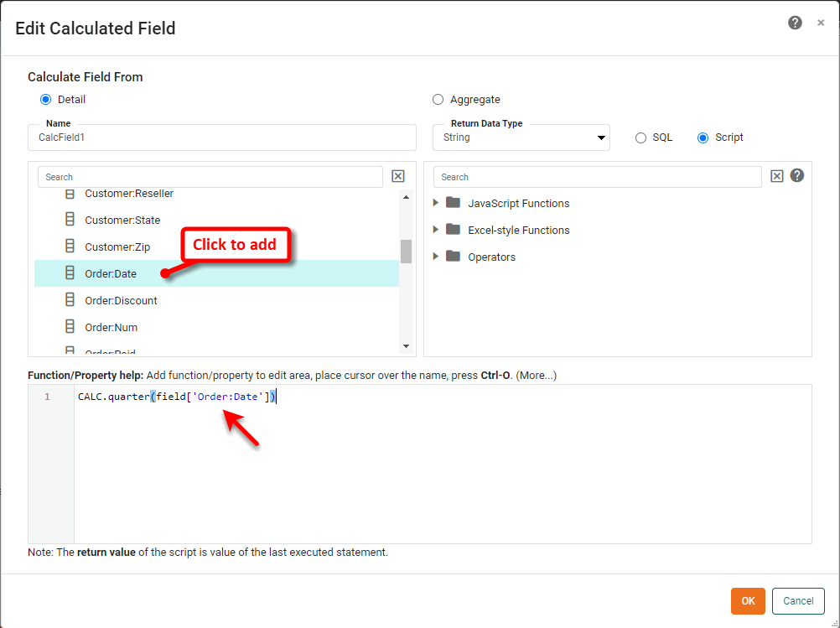This screenshot has width=840, height=628.
Task: Click the Order:Discount field icon
Action: pyautogui.click(x=69, y=300)
